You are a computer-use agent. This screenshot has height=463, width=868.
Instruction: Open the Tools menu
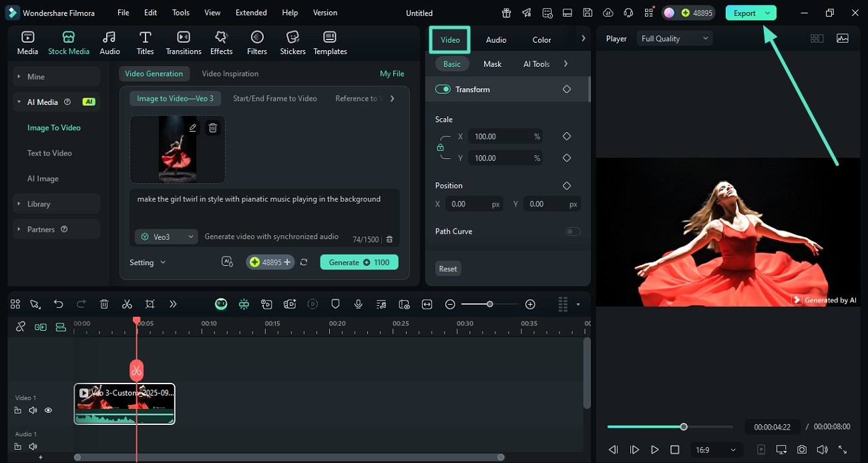click(x=181, y=13)
